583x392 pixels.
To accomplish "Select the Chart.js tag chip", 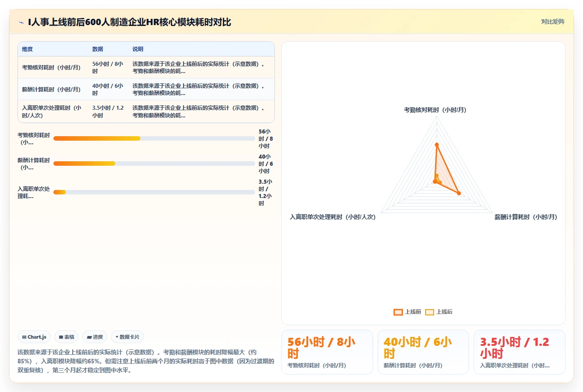I will [34, 337].
